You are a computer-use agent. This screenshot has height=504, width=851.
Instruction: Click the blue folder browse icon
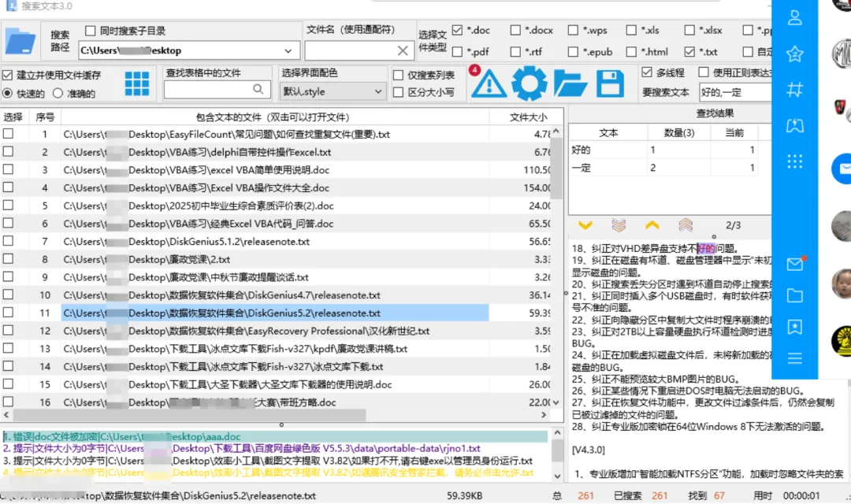(x=20, y=41)
